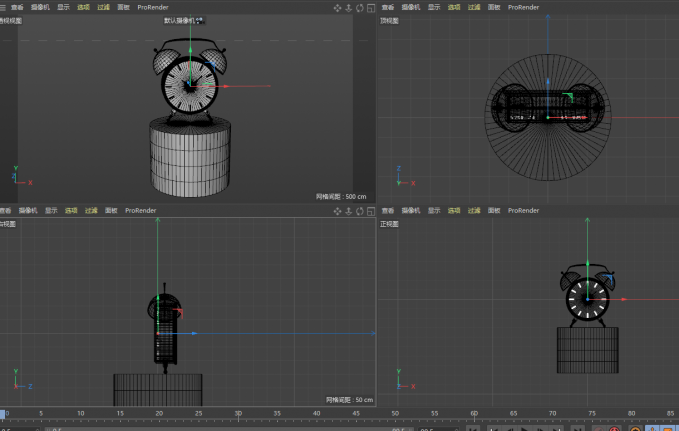The image size is (679, 431).
Task: Open 查看 menu in the top view (顶视图)
Action: 388,7
